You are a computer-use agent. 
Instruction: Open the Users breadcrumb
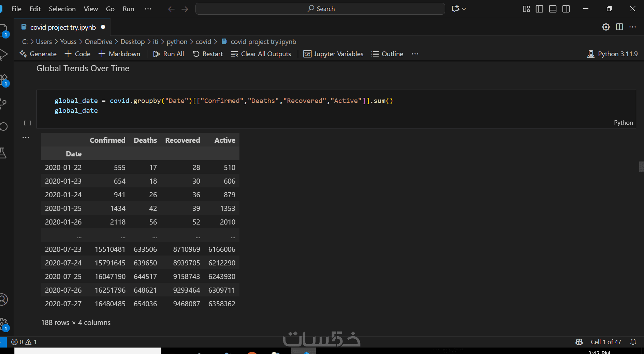coord(44,42)
